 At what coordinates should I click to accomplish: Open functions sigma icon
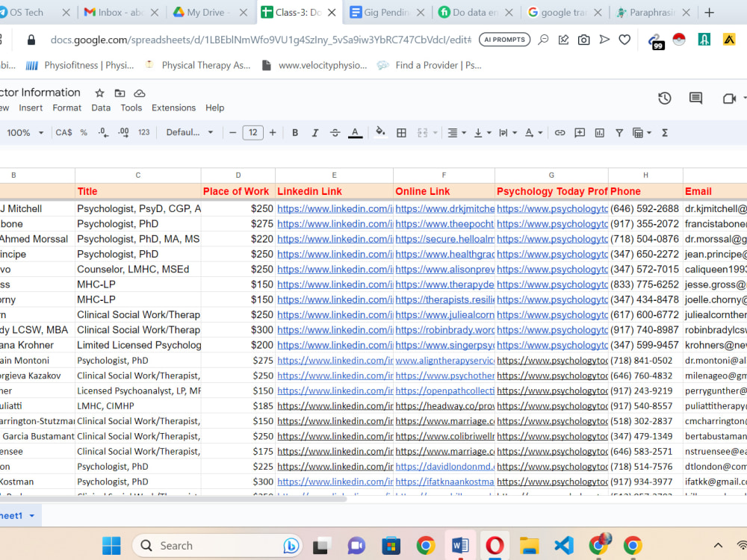pyautogui.click(x=665, y=133)
